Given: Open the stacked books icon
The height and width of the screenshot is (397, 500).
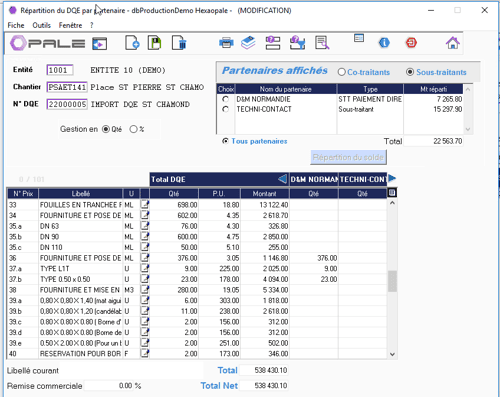Looking at the screenshot, I should point(248,43).
